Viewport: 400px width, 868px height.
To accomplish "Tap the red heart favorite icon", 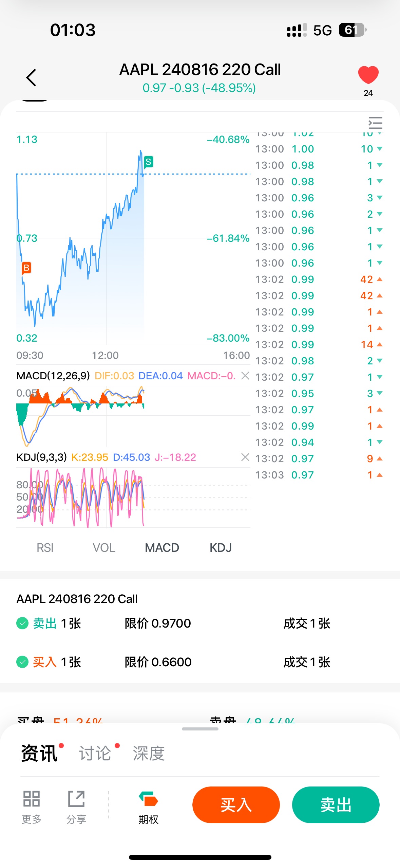I will pyautogui.click(x=368, y=75).
